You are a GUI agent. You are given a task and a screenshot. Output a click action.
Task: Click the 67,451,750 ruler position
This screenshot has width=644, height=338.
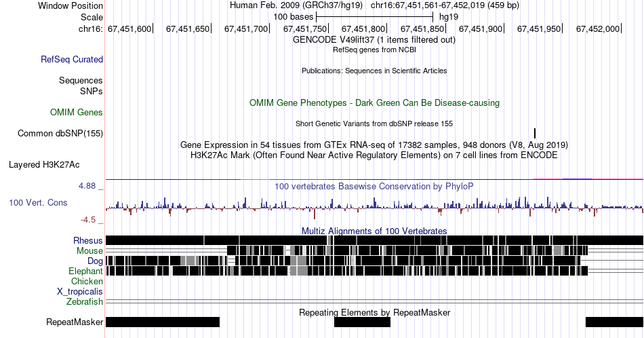click(305, 29)
